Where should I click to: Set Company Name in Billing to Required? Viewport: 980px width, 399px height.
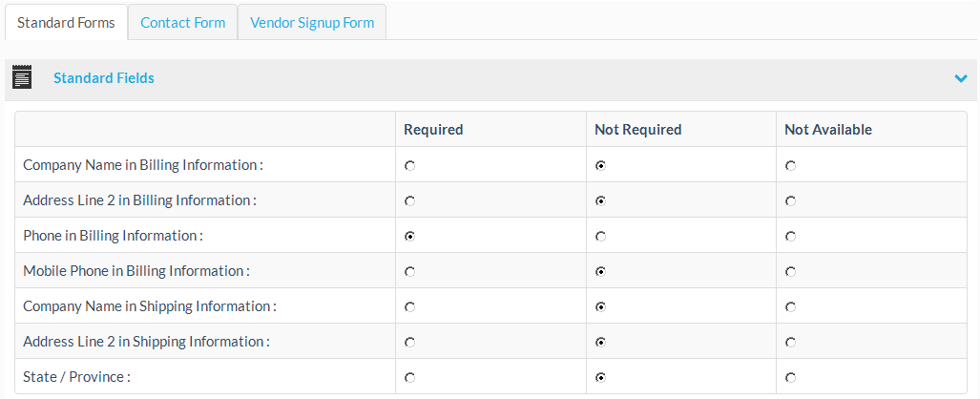(410, 165)
